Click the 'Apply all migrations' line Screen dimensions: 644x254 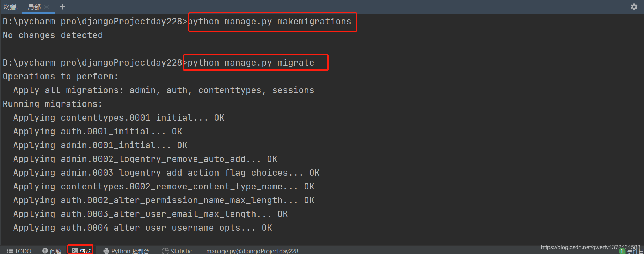pos(164,90)
